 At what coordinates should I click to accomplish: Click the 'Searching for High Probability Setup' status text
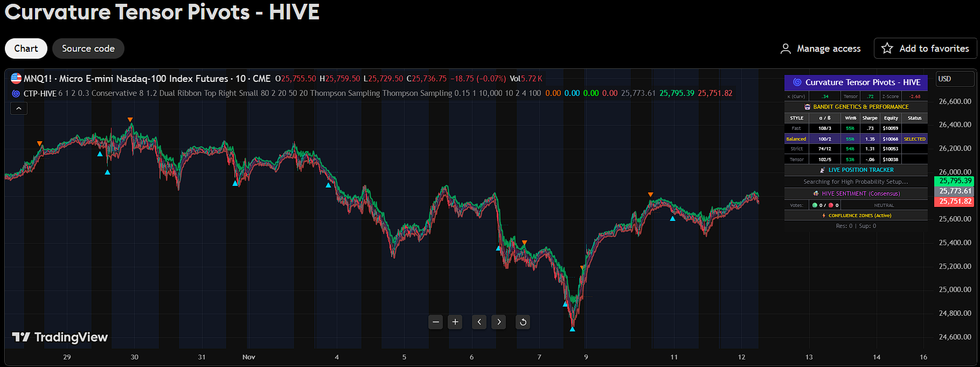(x=856, y=182)
